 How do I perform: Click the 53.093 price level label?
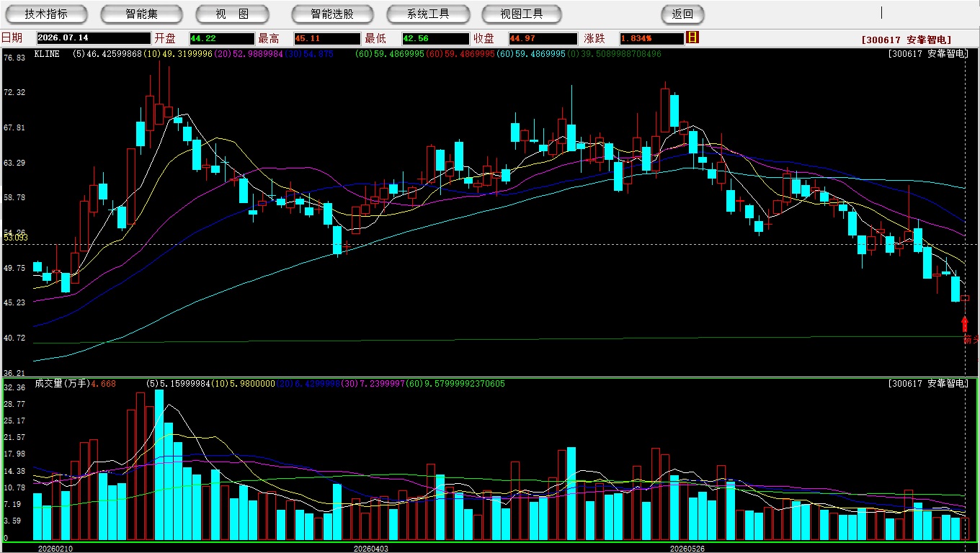[16, 238]
